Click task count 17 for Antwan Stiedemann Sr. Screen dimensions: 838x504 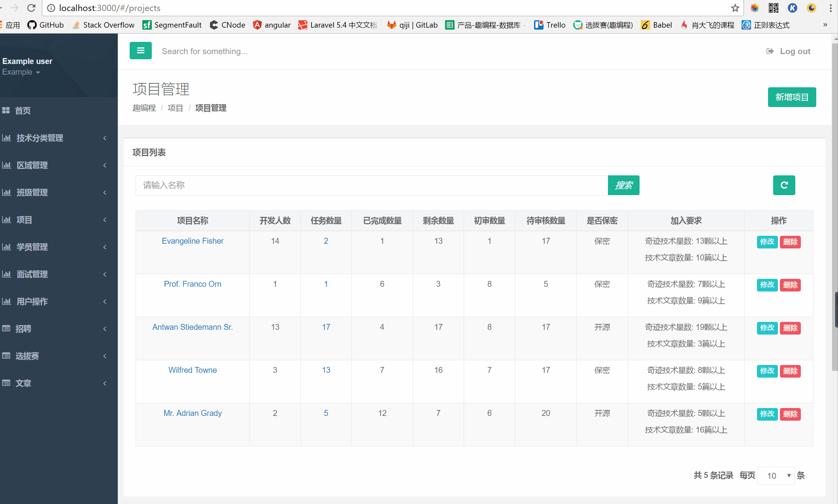pos(326,327)
